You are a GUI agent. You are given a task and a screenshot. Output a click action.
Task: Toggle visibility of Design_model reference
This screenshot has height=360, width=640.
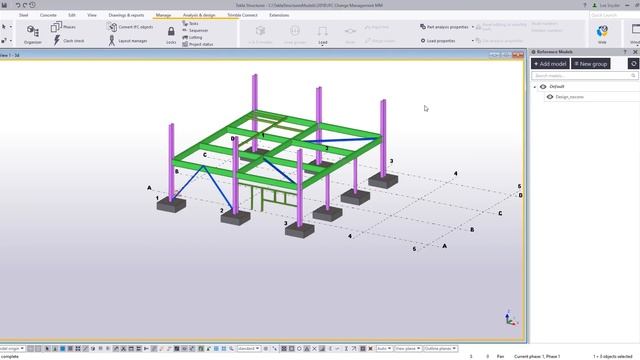[x=550, y=97]
